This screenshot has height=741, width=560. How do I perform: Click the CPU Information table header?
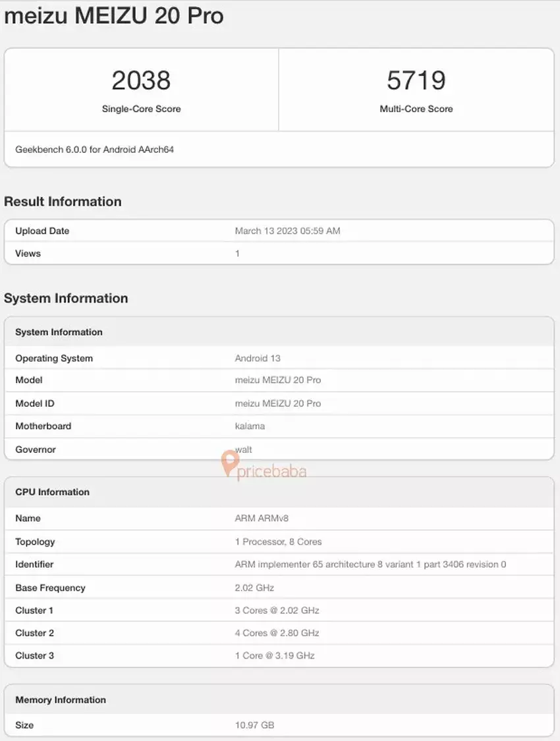(x=52, y=492)
